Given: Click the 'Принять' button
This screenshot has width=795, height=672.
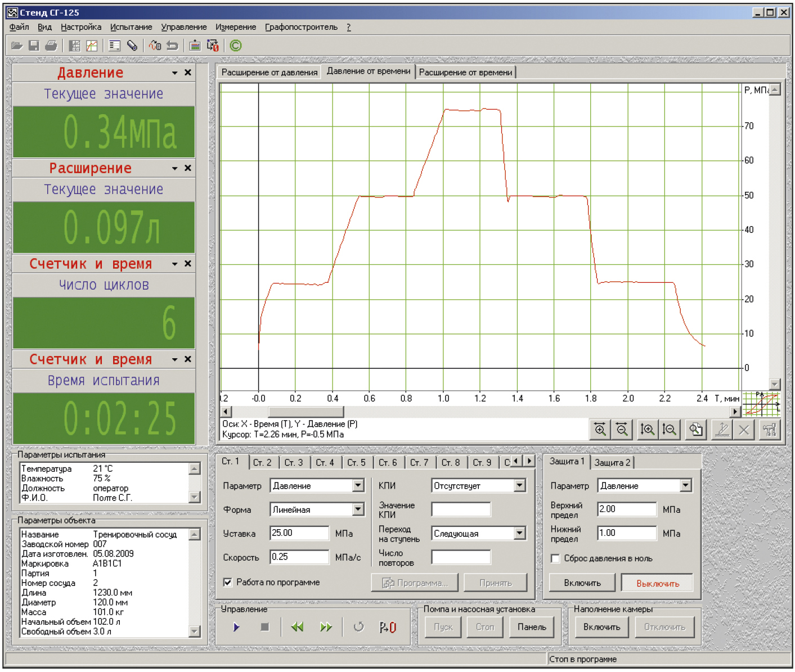Looking at the screenshot, I should (496, 583).
